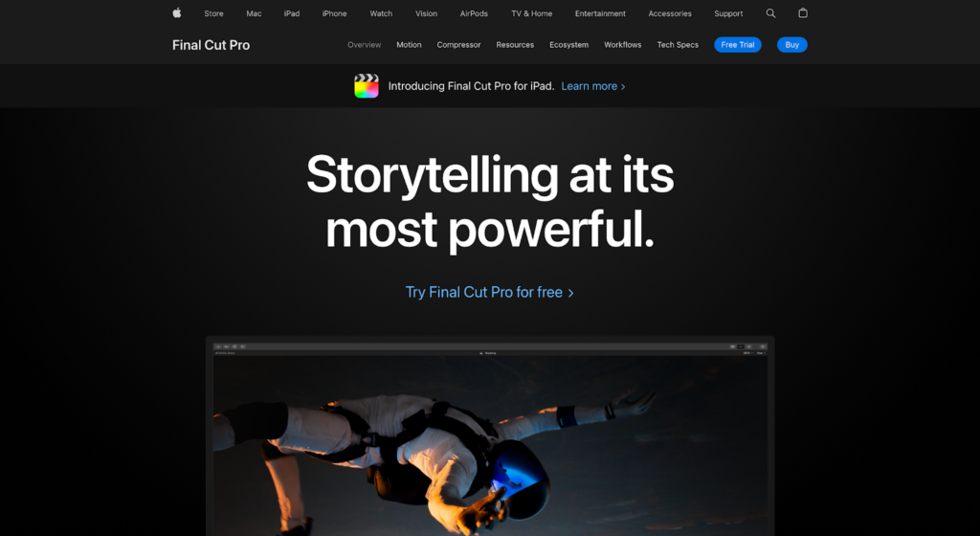This screenshot has height=536, width=980.
Task: Open the Tech Specs tab
Action: 678,45
